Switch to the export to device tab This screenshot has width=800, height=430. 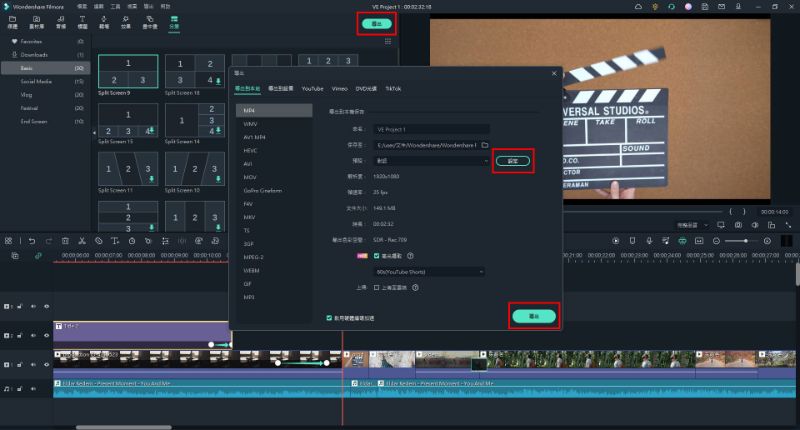click(281, 89)
